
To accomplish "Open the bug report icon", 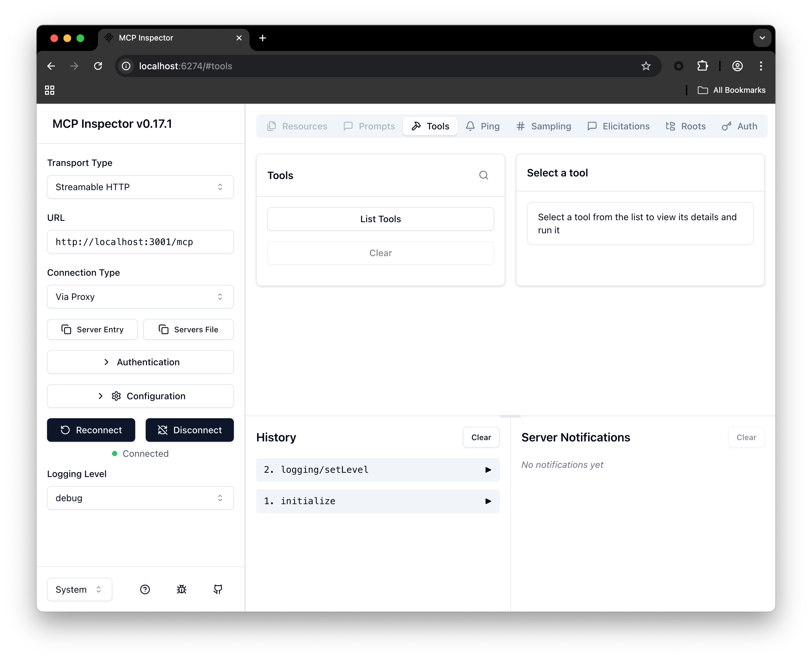I will click(x=182, y=589).
